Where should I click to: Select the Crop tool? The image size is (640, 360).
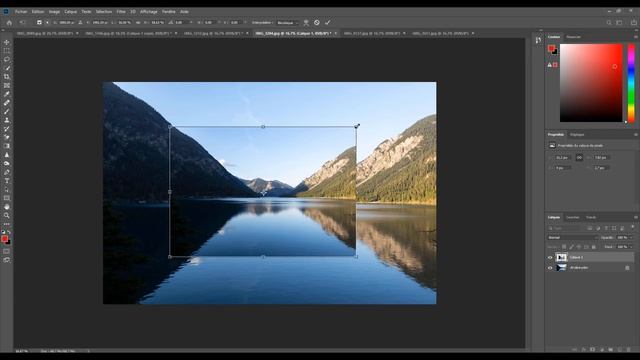tap(7, 77)
